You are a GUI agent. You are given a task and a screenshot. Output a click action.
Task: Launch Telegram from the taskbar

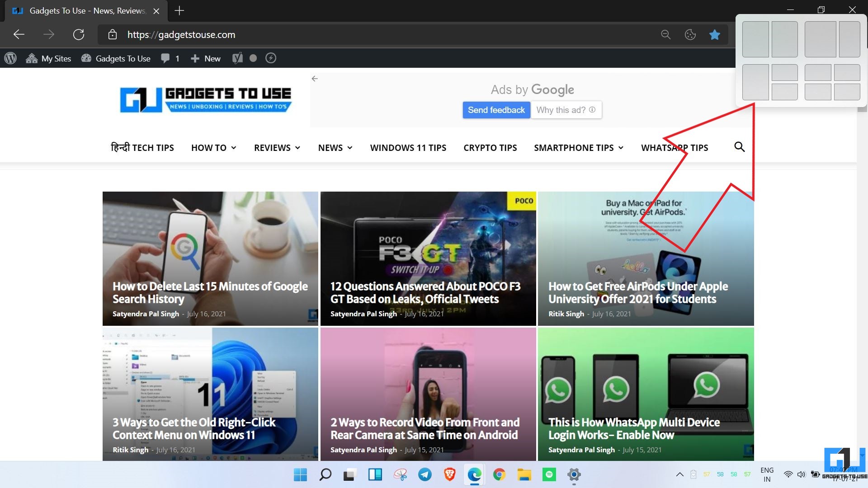(425, 474)
